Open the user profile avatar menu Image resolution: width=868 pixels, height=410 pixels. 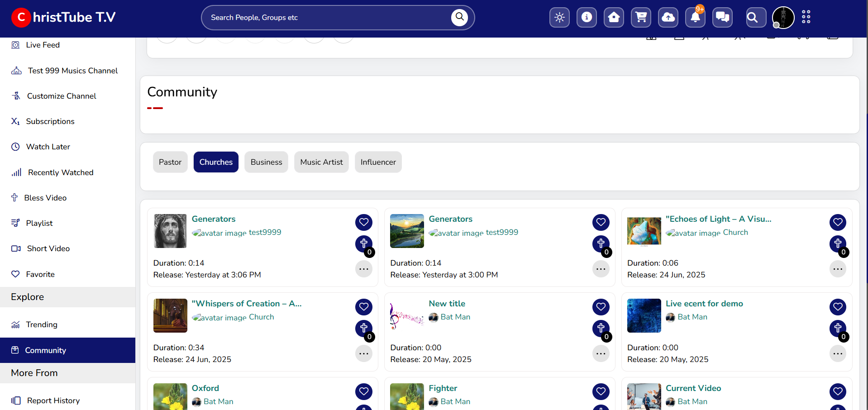point(783,18)
